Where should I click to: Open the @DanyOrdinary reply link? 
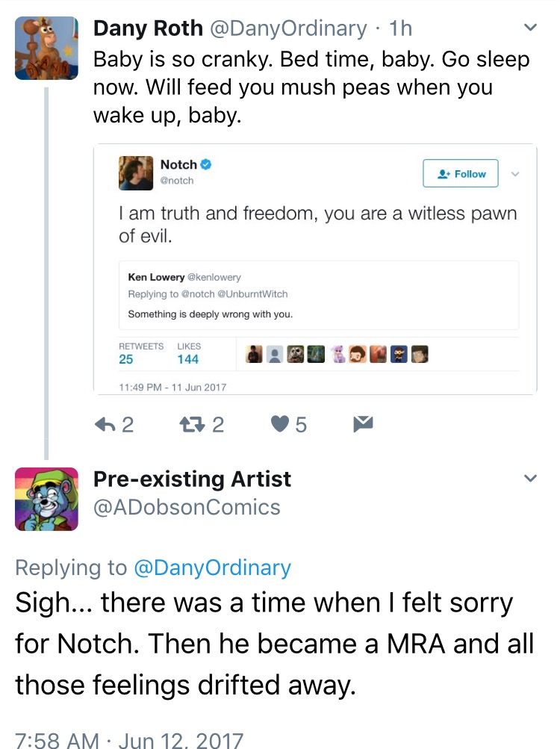click(x=213, y=568)
